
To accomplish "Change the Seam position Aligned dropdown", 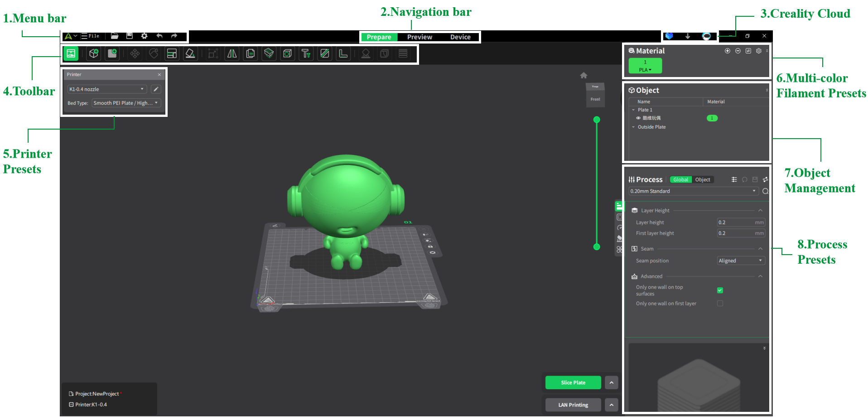I will pos(740,261).
